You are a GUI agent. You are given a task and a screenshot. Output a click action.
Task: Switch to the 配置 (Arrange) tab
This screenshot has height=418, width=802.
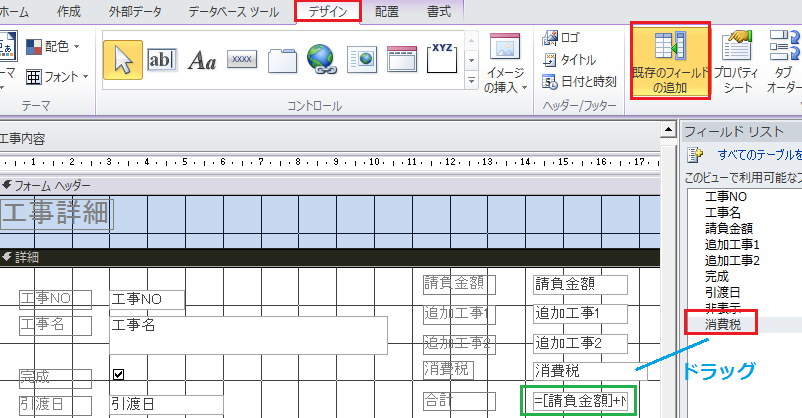pos(385,11)
